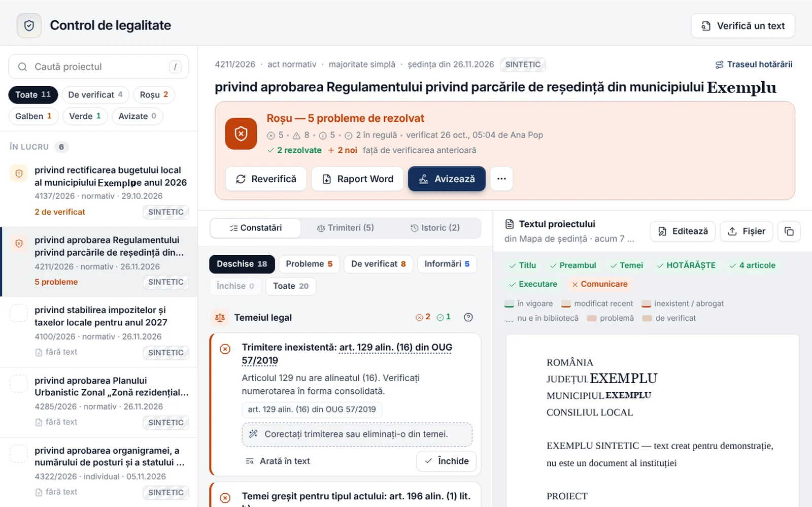Click the Reverifică button
812x507 pixels.
266,179
